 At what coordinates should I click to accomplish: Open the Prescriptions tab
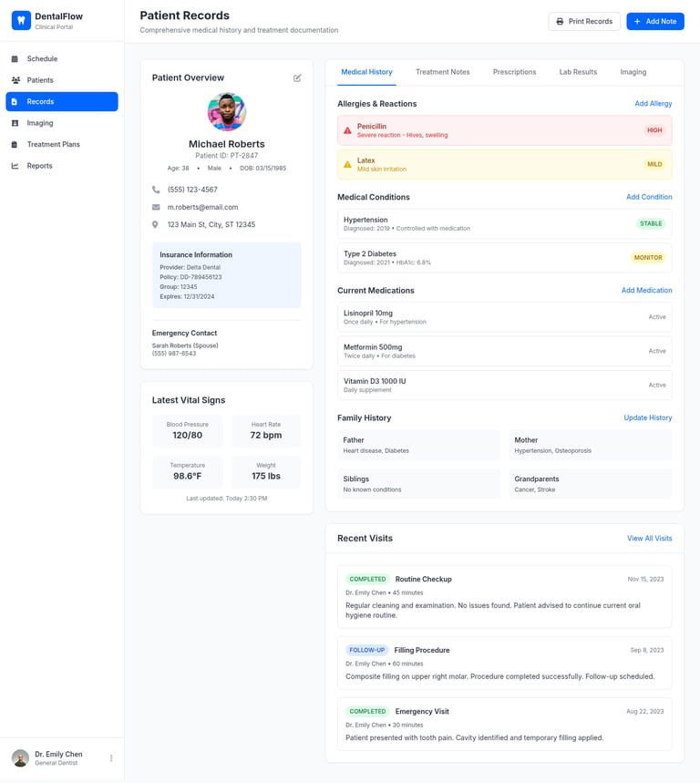pyautogui.click(x=514, y=72)
